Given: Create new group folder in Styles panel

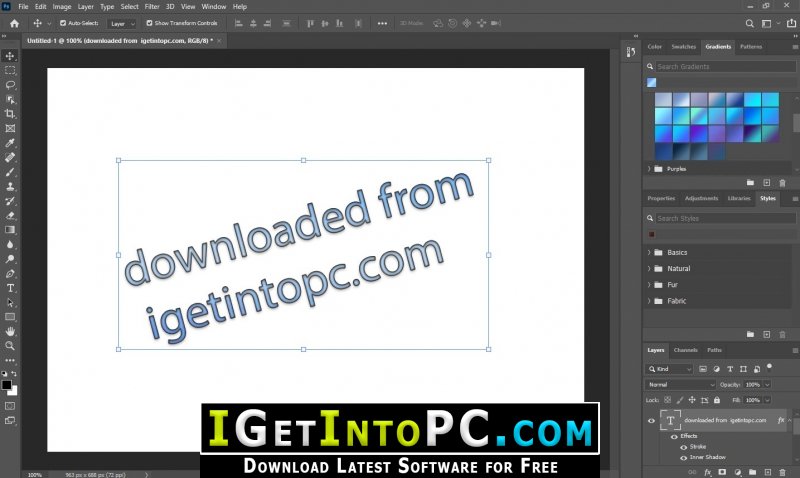Looking at the screenshot, I should (751, 335).
